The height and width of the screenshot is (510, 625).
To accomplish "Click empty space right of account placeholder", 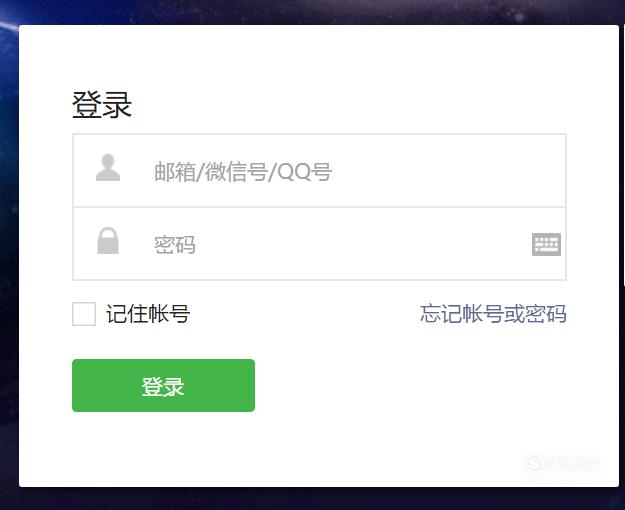I will (x=446, y=171).
